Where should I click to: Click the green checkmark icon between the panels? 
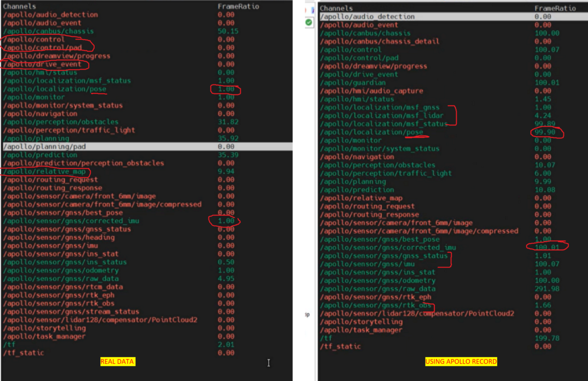tap(309, 23)
